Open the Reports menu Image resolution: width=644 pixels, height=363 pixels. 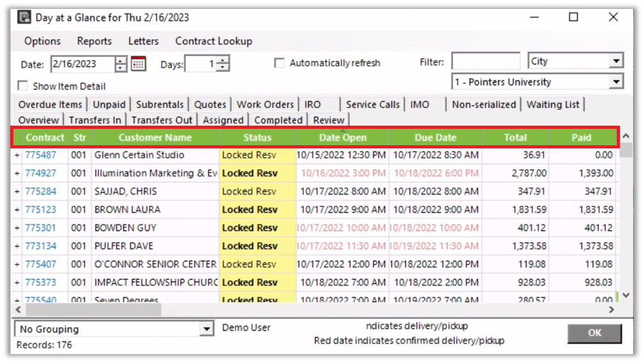point(94,41)
